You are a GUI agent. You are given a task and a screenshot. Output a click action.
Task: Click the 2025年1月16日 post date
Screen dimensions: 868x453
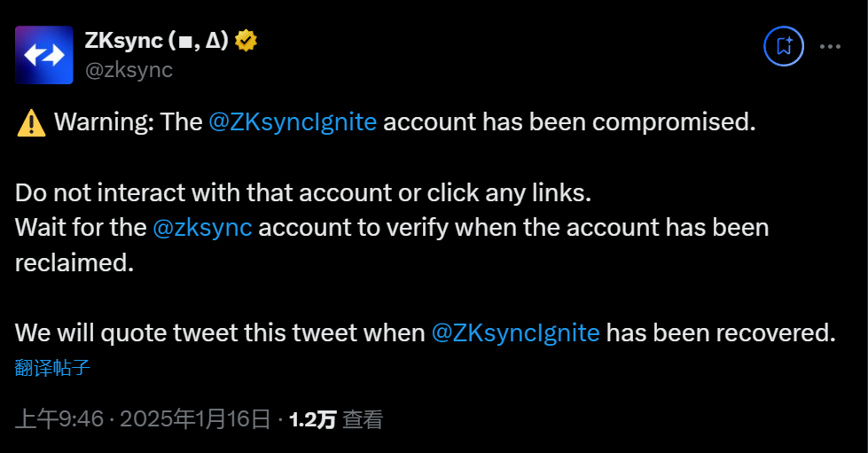(x=194, y=419)
